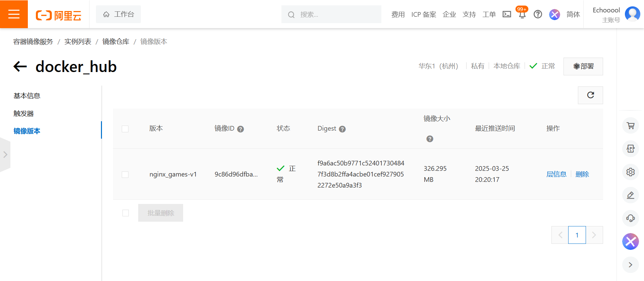Expand the right sidebar chevron at bottom
Viewport: 644px width, 281px height.
(631, 265)
